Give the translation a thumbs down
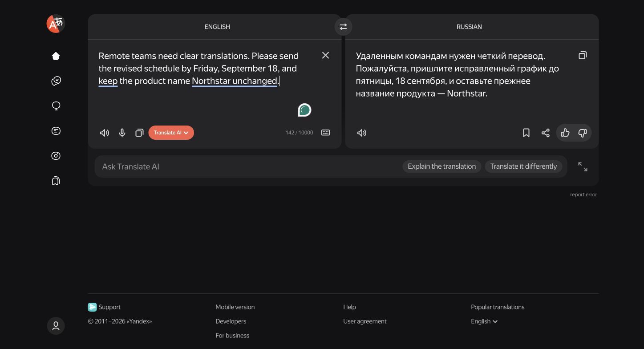644x349 pixels. (583, 133)
